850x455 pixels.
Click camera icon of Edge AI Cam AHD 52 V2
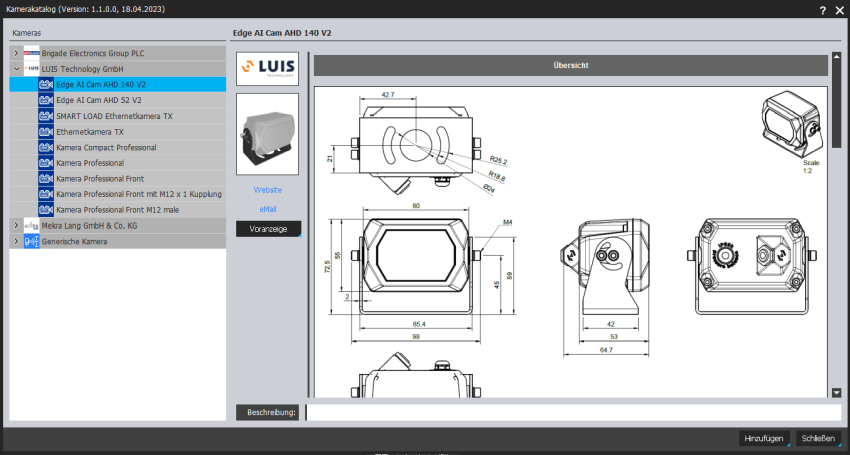pyautogui.click(x=46, y=100)
